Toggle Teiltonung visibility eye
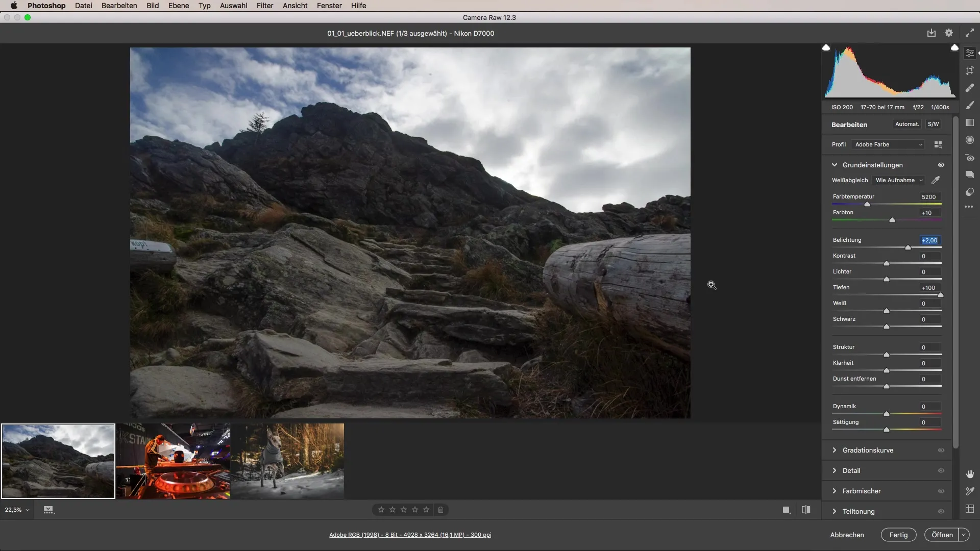 [941, 512]
